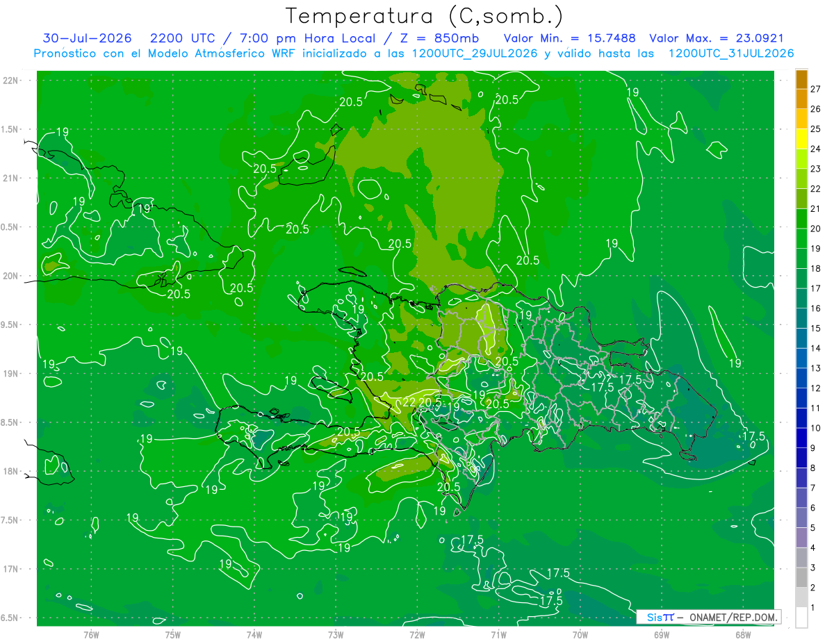Click the '1' value on the color legend
Image resolution: width=834 pixels, height=644 pixels.
tap(813, 607)
